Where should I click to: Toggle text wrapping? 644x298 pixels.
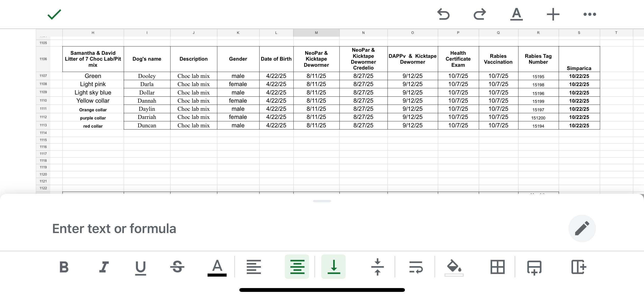(416, 267)
